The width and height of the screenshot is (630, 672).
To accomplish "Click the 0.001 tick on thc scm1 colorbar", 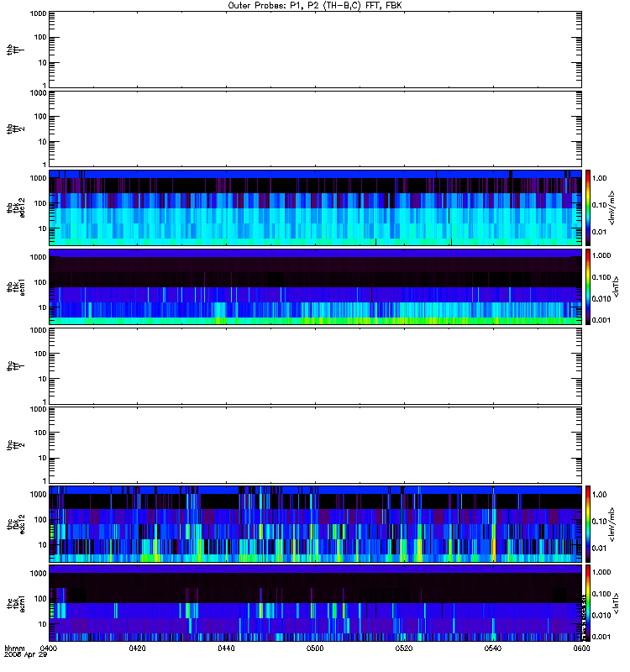I will (601, 637).
